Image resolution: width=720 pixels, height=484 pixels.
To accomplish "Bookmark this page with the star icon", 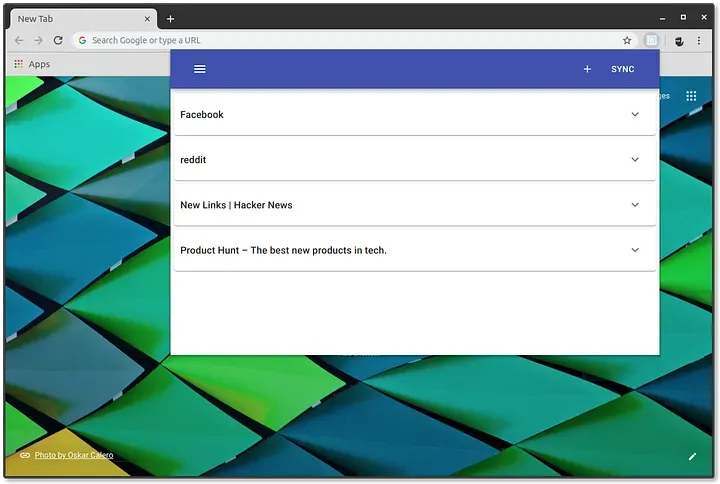I will pyautogui.click(x=627, y=41).
